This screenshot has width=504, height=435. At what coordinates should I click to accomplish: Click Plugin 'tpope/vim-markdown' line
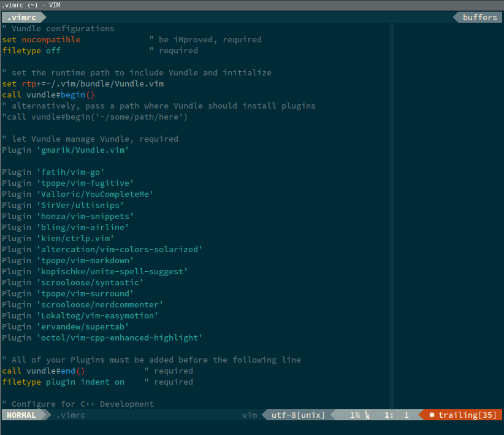point(68,260)
